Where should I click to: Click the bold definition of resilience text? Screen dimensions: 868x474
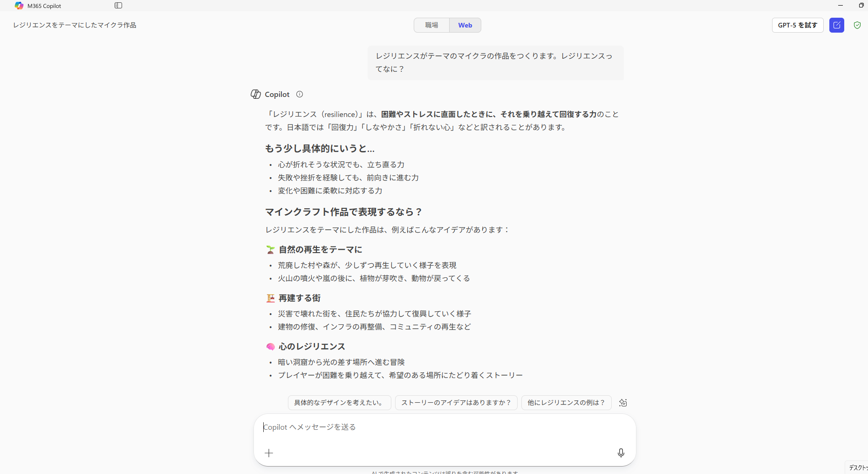[489, 114]
